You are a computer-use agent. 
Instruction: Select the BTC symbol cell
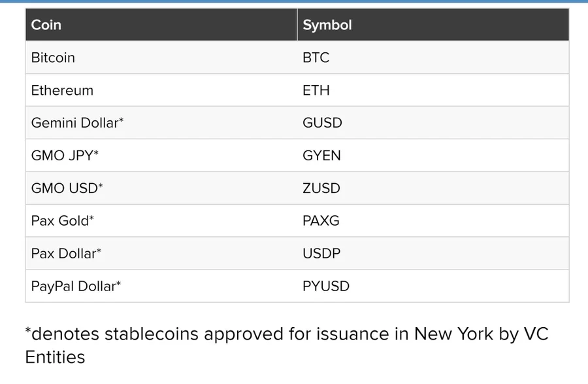point(433,58)
